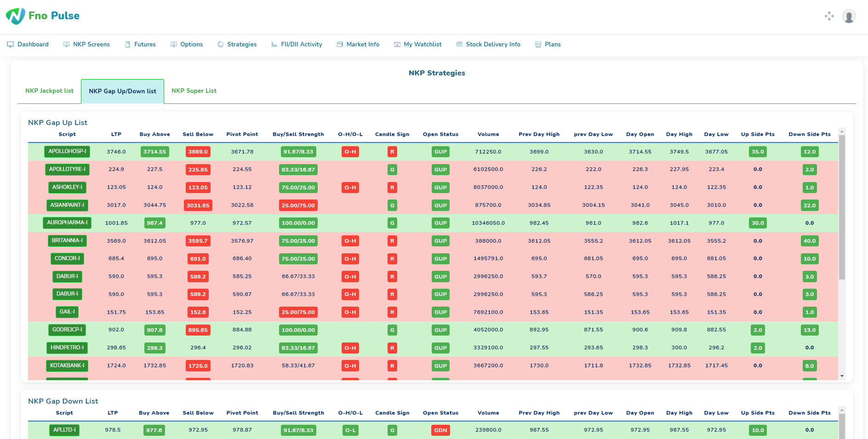
Task: Click the Strategies gear icon
Action: (x=221, y=45)
